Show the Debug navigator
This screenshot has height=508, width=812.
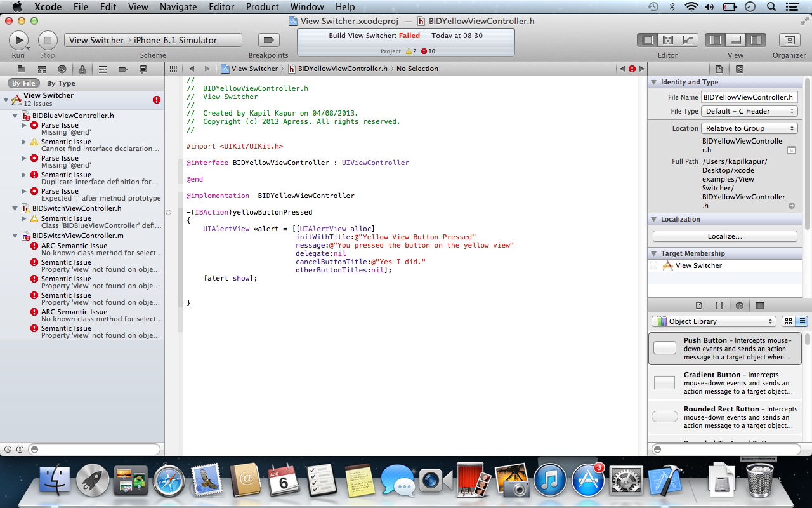pos(103,69)
